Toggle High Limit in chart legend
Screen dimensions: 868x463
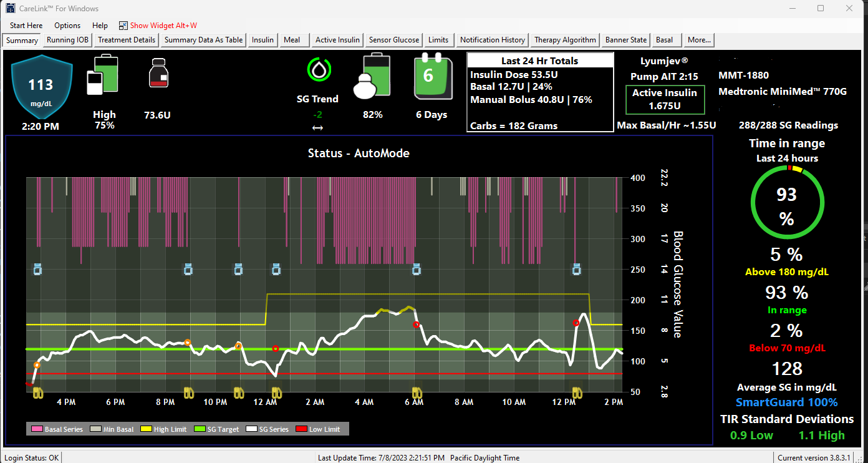click(165, 429)
